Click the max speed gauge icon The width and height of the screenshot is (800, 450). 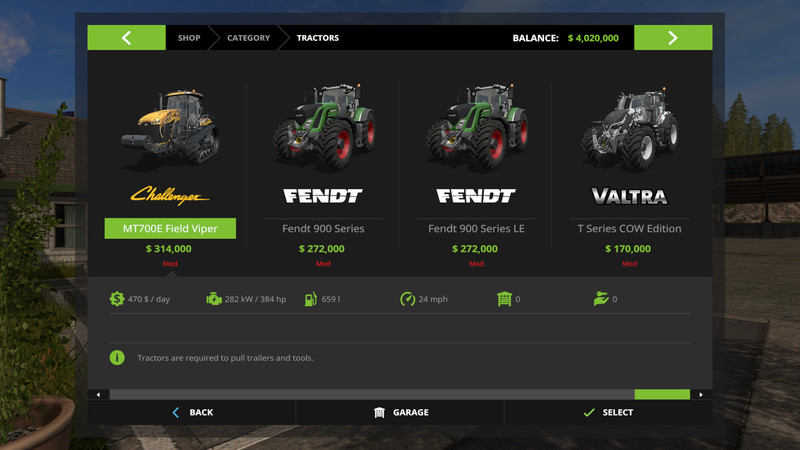coord(407,299)
